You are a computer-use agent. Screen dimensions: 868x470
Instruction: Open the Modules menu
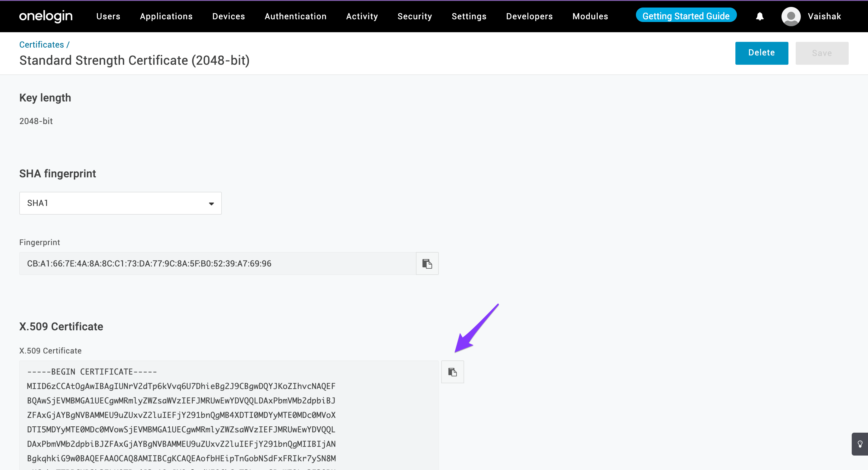click(590, 16)
